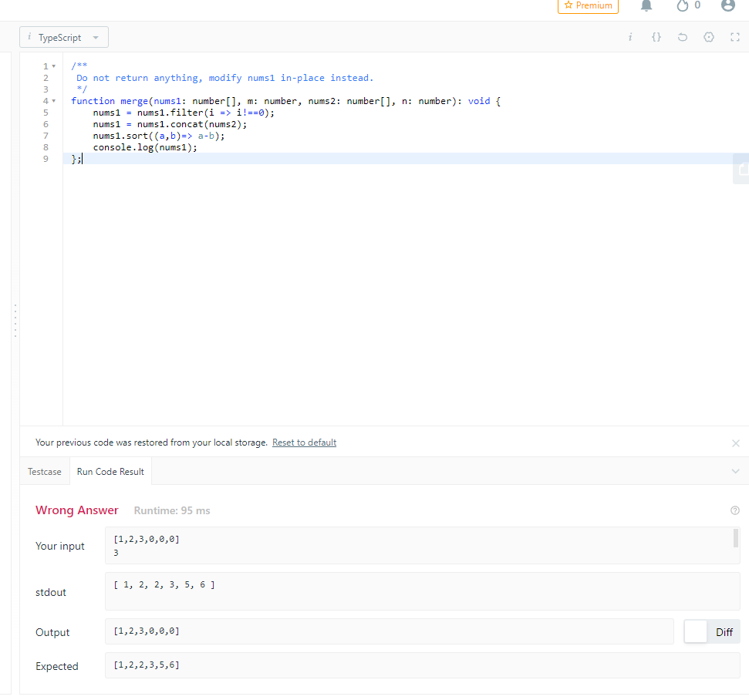Enter fullscreen editor mode
This screenshot has height=700, width=749.
pos(734,37)
